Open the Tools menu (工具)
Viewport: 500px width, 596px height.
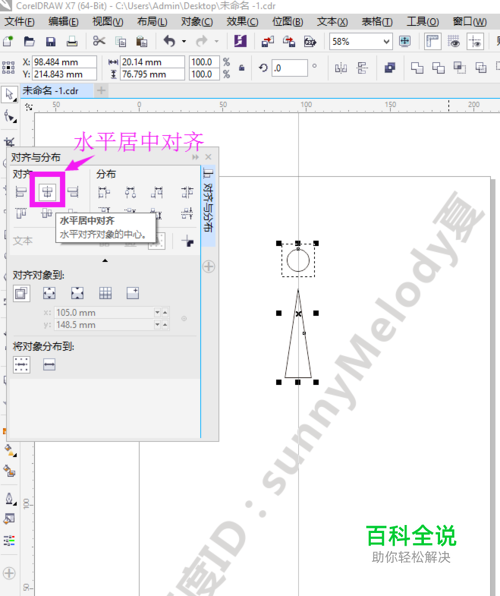point(422,22)
